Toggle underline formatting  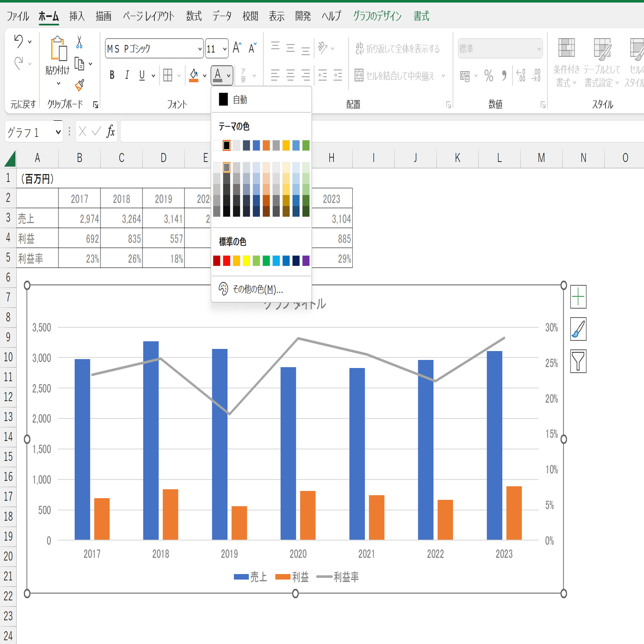[x=141, y=75]
